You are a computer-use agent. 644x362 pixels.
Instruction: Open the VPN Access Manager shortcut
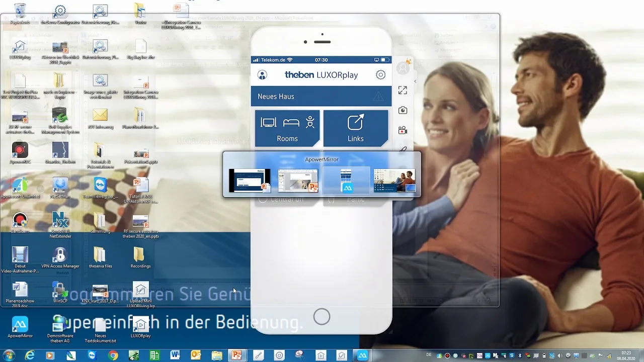[x=60, y=257]
